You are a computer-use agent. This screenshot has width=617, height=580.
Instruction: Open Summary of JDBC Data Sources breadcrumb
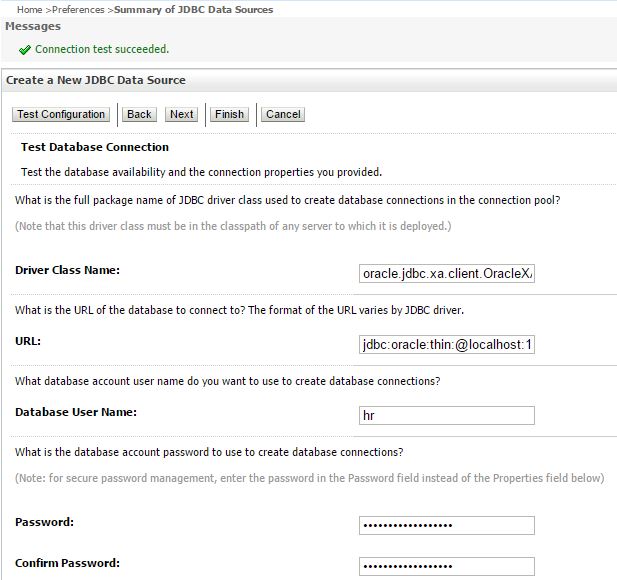(193, 10)
